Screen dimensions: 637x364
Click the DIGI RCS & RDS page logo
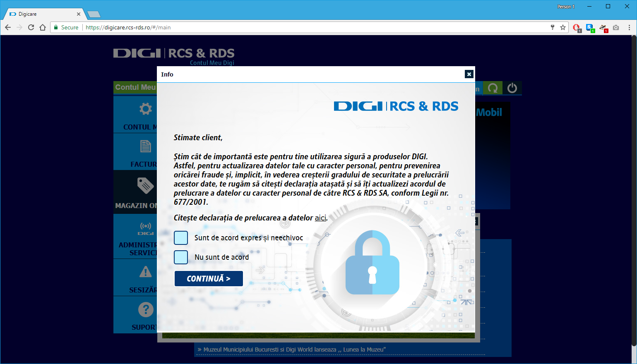[x=174, y=53]
